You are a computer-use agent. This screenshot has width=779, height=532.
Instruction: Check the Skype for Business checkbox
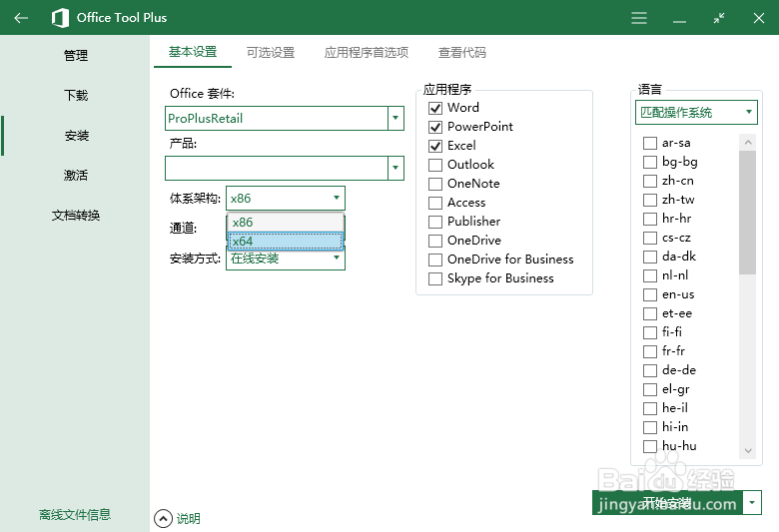435,278
